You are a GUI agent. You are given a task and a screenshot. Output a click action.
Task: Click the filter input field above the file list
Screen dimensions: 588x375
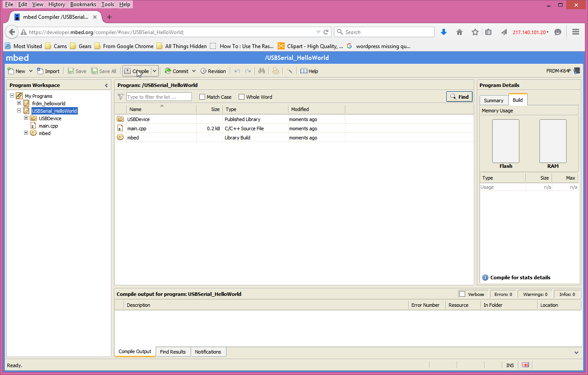point(159,97)
